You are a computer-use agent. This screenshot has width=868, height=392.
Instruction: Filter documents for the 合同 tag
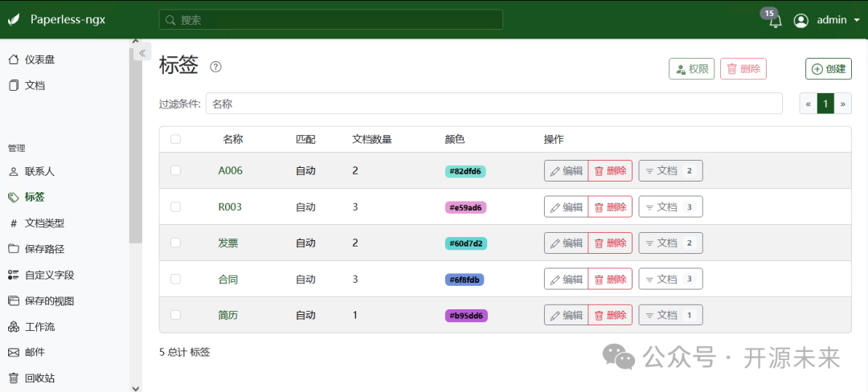[x=671, y=280]
